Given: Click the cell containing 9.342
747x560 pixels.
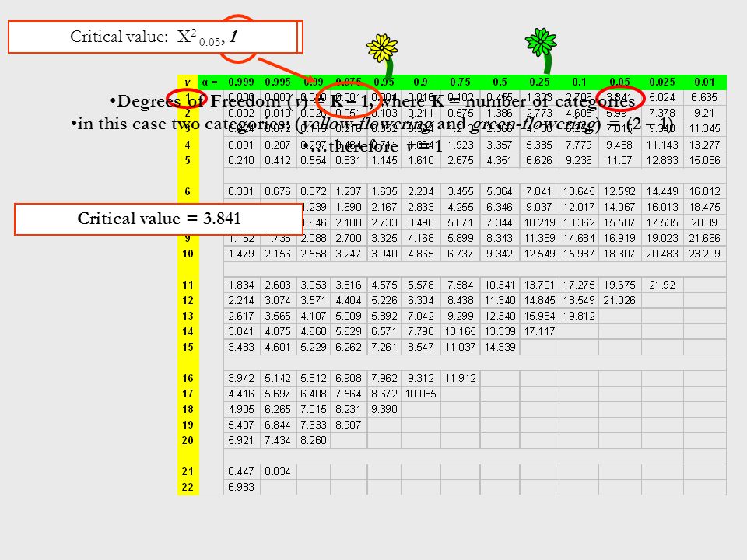Looking at the screenshot, I should (500, 254).
